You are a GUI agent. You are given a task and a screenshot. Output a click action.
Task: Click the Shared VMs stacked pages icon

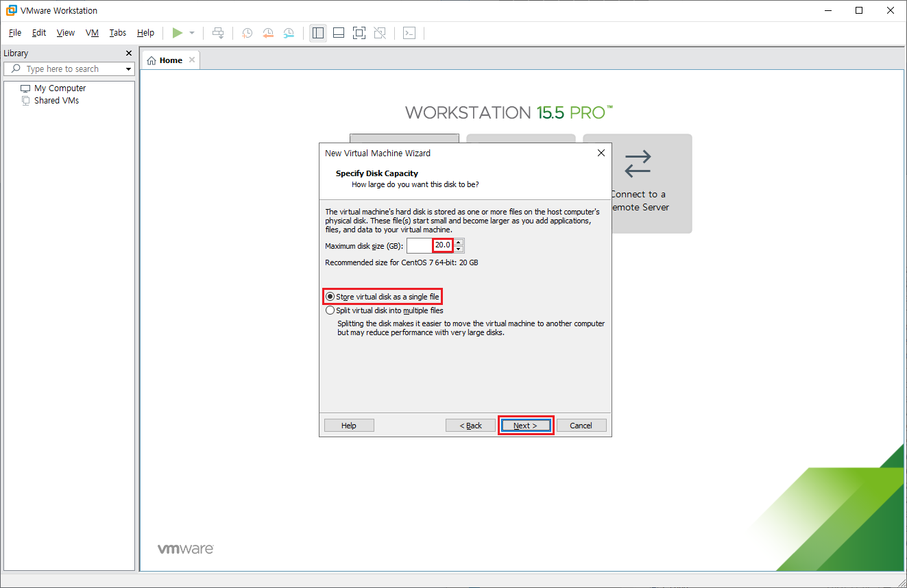click(x=25, y=101)
